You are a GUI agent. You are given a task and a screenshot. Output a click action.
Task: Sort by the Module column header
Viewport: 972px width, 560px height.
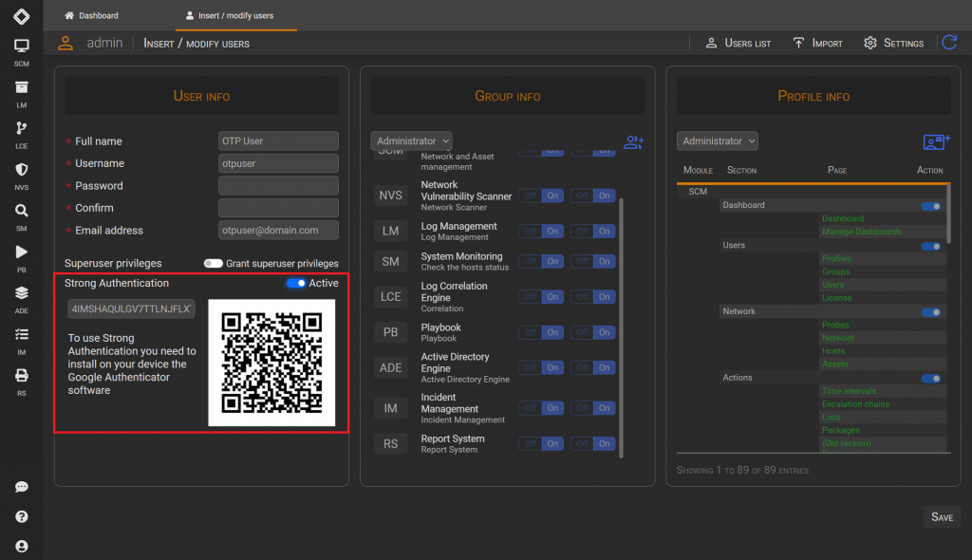click(x=698, y=170)
